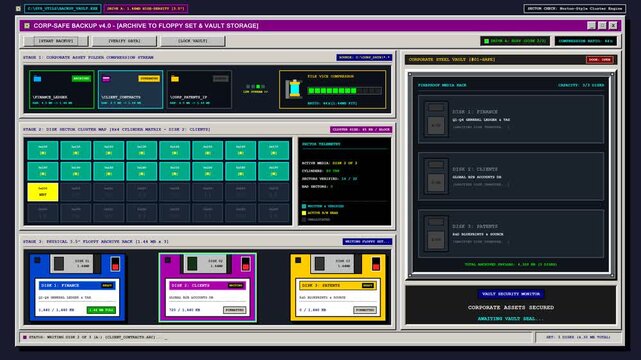Toggle the yellow status badge on Client Contracts
641x360 pixels.
tap(149, 78)
